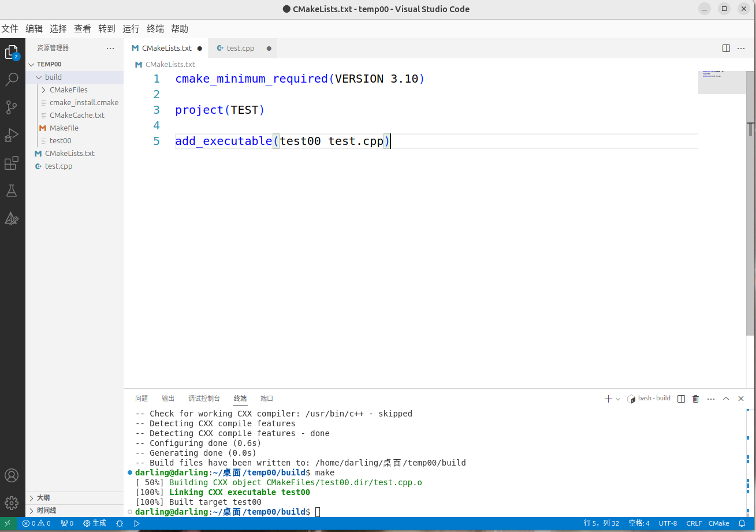756x532 pixels.
Task: Click the Manage gear icon
Action: 12,503
